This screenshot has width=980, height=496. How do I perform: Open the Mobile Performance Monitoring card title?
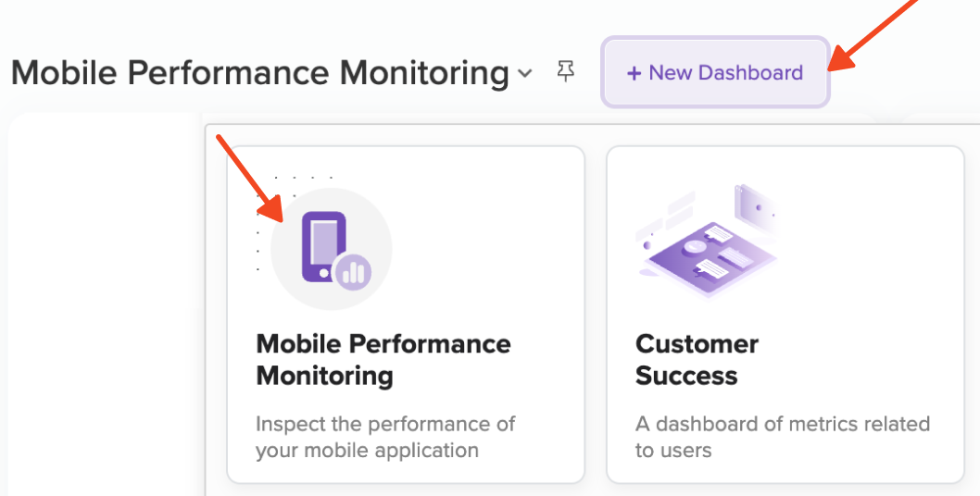pyautogui.click(x=383, y=360)
